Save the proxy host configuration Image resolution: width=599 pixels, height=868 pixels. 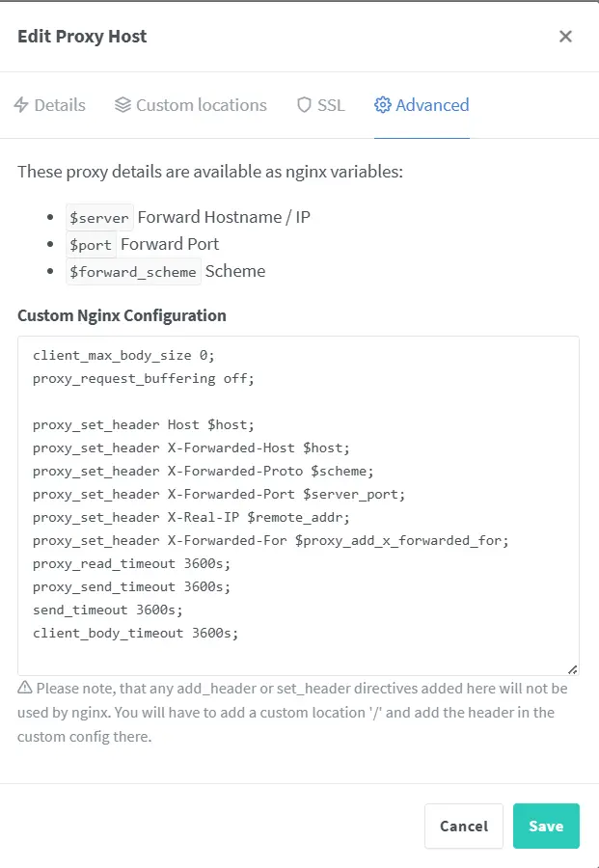[x=546, y=827]
